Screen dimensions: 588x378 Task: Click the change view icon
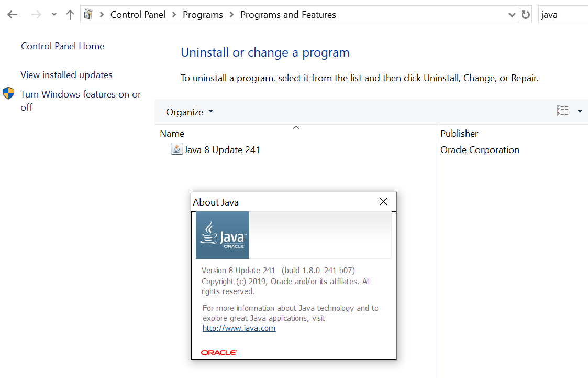click(562, 111)
